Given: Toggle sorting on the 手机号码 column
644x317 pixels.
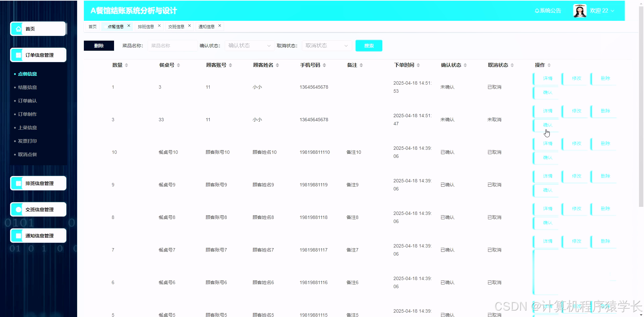Looking at the screenshot, I should 324,65.
